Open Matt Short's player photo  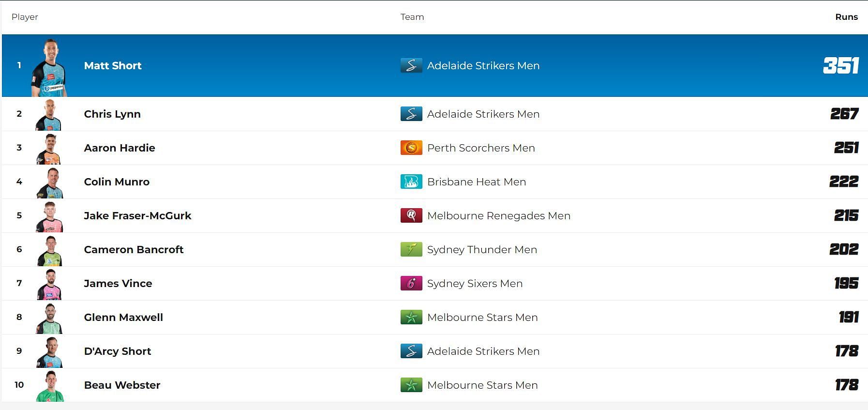tap(49, 68)
